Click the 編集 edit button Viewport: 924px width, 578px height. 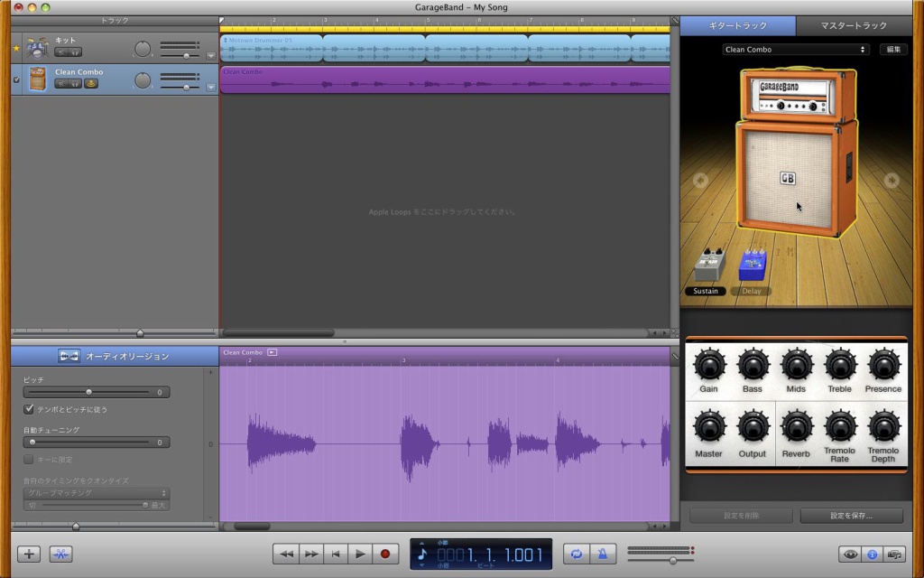click(x=893, y=50)
